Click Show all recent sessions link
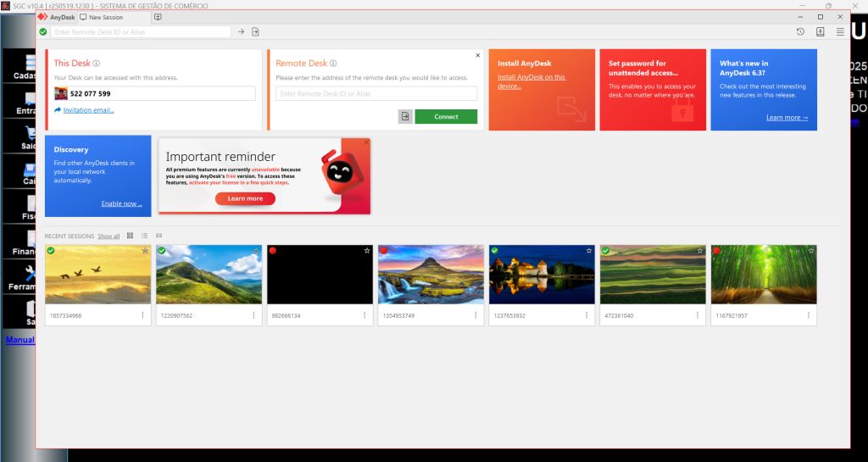868x462 pixels. pyautogui.click(x=108, y=237)
